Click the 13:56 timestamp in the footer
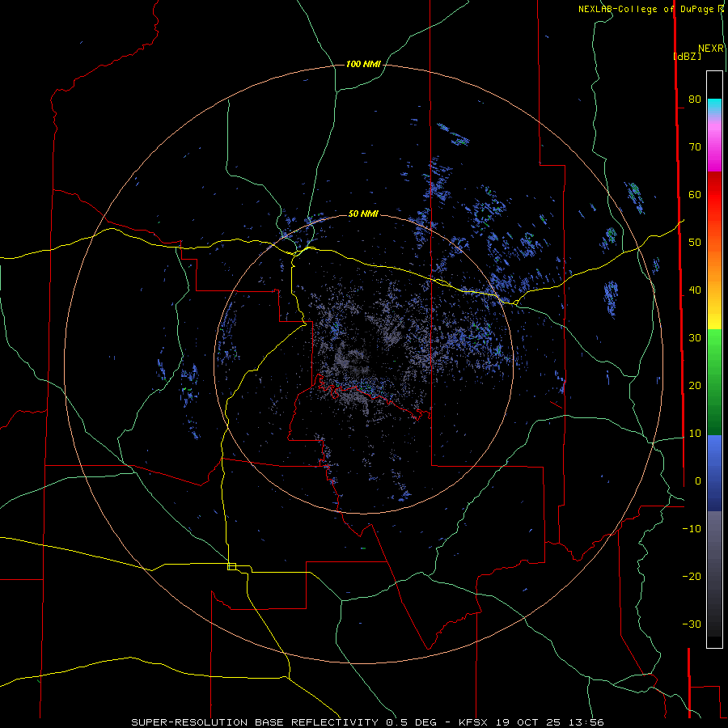 click(586, 722)
